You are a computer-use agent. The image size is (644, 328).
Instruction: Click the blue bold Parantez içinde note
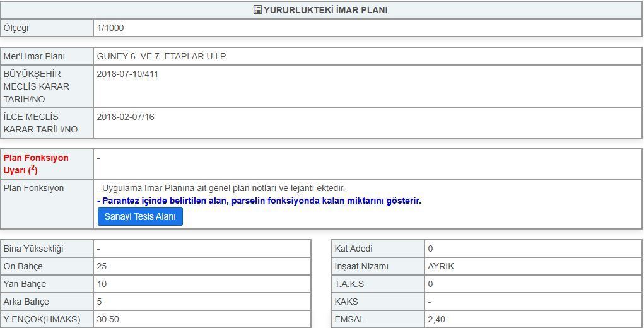click(x=259, y=201)
